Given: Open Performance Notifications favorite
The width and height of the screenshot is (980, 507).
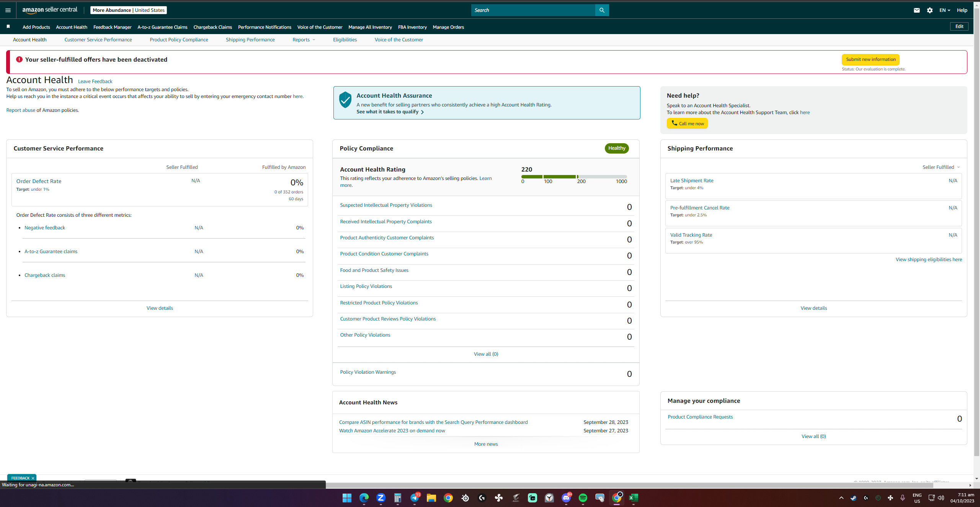Looking at the screenshot, I should click(265, 27).
